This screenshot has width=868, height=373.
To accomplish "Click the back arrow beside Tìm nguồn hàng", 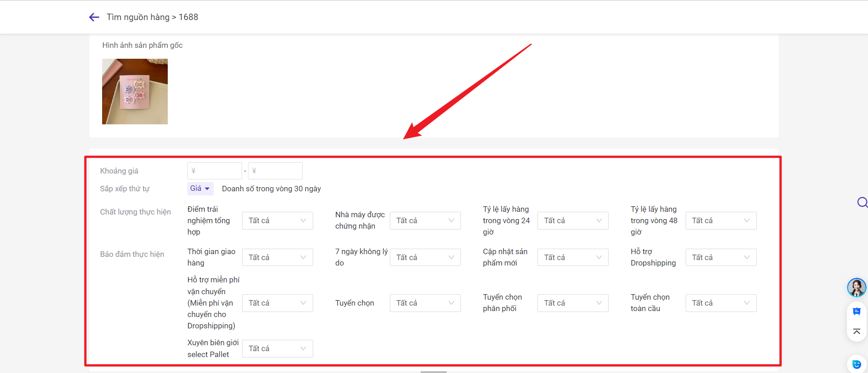I will [94, 17].
